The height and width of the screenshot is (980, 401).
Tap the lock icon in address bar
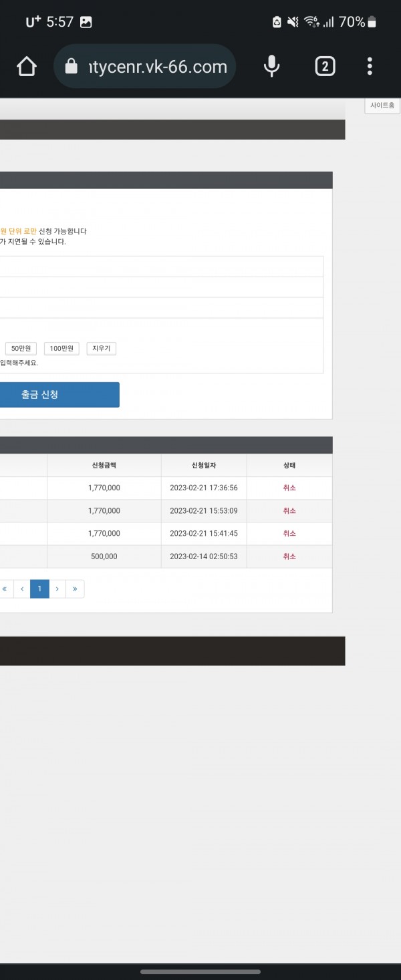pos(71,67)
